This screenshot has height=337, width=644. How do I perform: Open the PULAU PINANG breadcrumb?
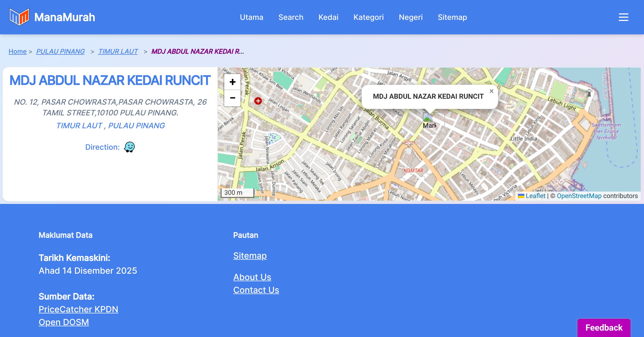[x=60, y=51]
